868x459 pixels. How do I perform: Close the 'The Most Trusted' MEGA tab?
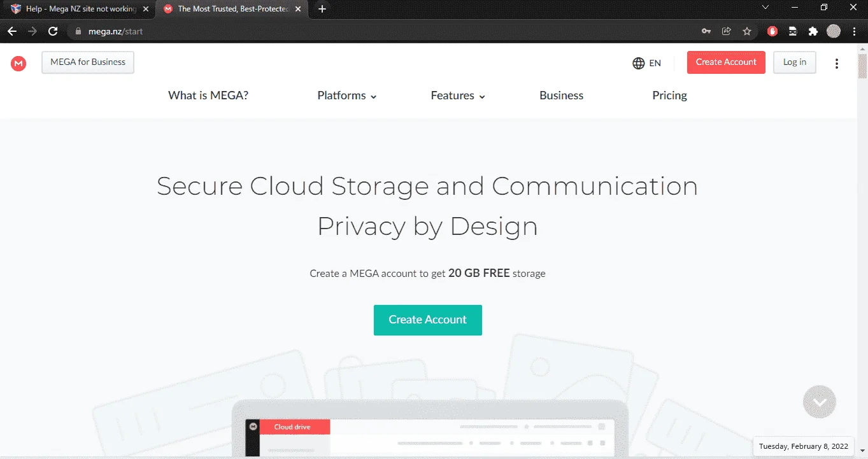pyautogui.click(x=298, y=9)
